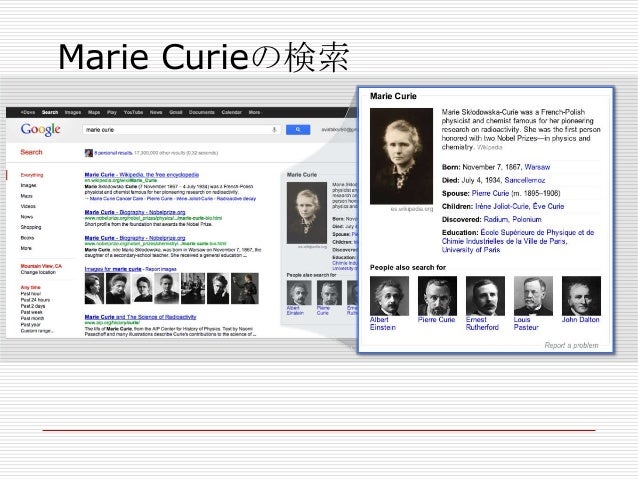The width and height of the screenshot is (638, 479).
Task: Click the Google logo
Action: pos(41,130)
